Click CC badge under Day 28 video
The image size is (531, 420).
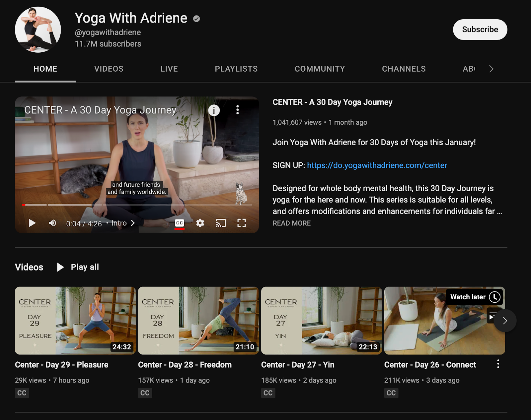click(145, 393)
